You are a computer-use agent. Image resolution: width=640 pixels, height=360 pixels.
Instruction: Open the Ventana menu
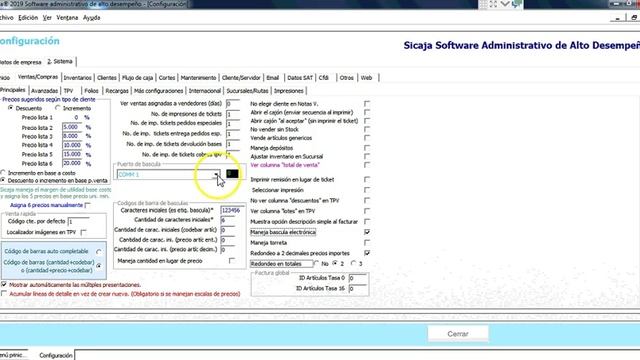[67, 18]
